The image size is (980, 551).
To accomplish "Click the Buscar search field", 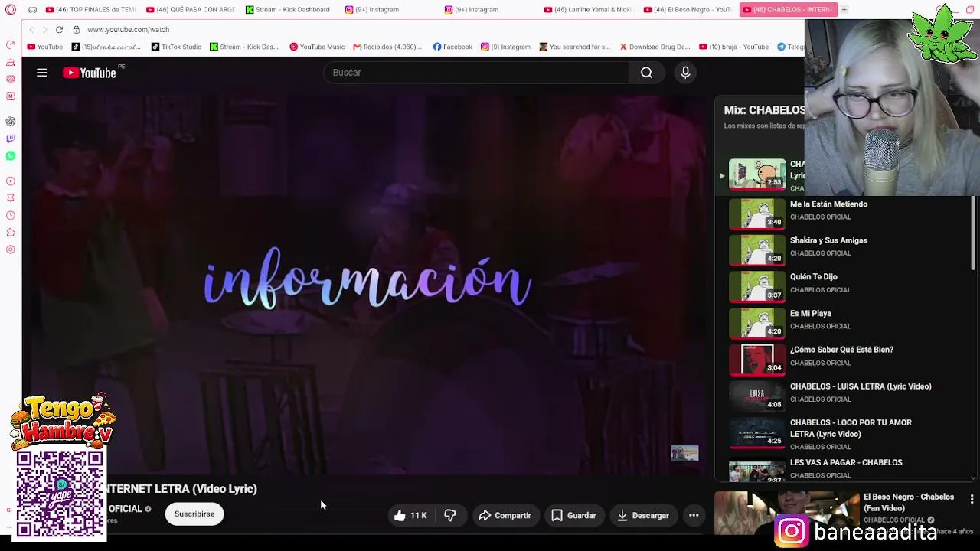I will pos(476,73).
